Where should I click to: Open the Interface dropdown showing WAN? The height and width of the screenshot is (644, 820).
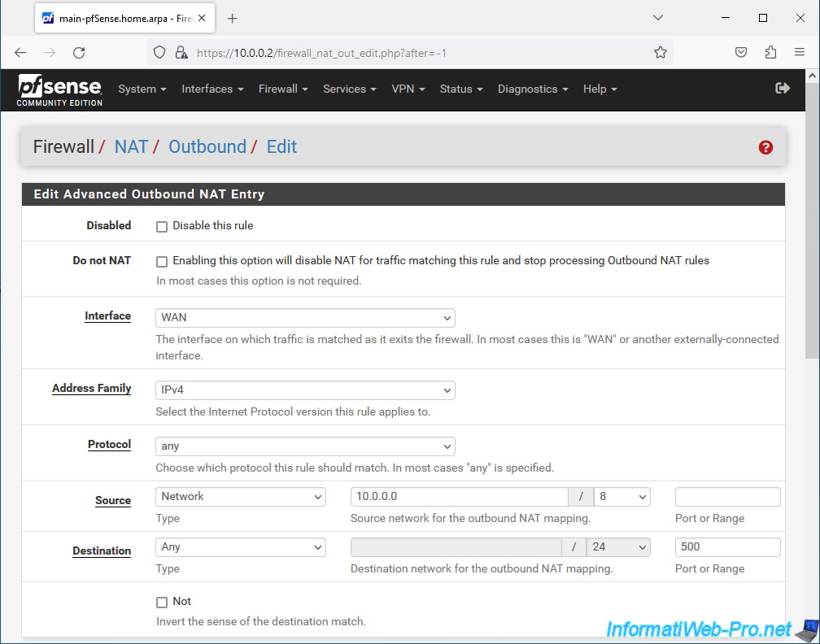(x=305, y=318)
